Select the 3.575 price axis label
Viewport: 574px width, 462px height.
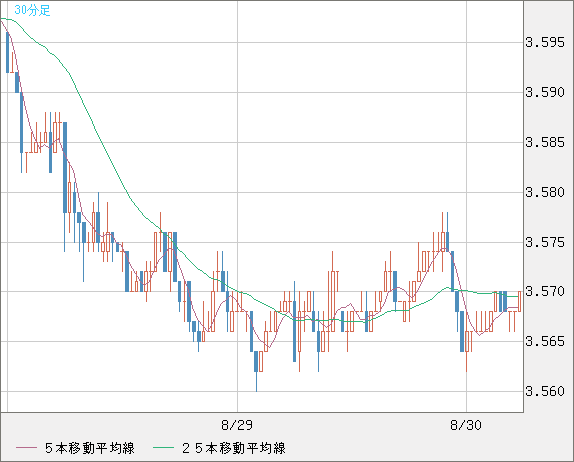[x=545, y=242]
